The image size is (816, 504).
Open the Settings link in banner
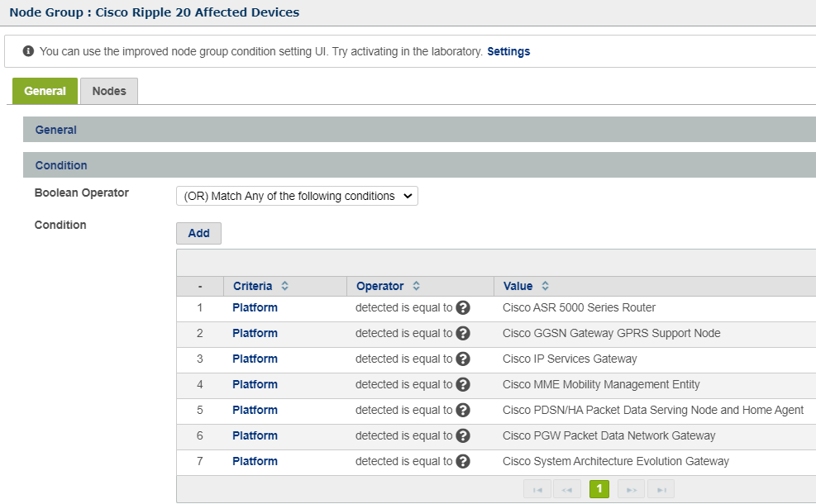click(x=508, y=51)
